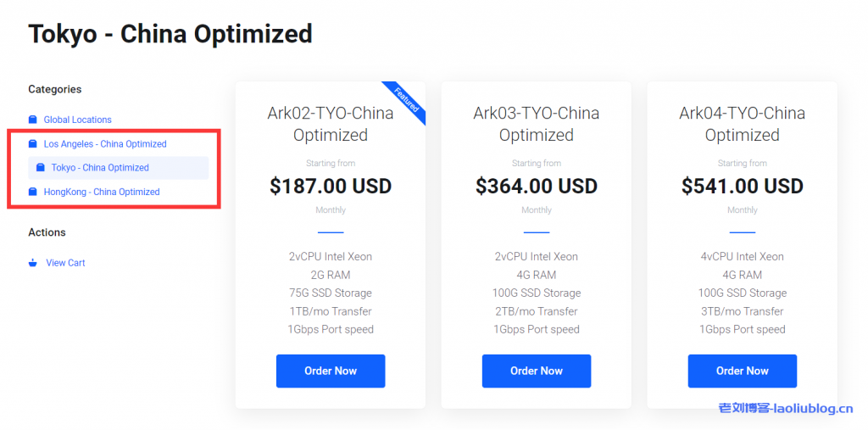The image size is (868, 430).
Task: Click the Ark03-TYO-China Optimized plan title
Action: coord(537,124)
